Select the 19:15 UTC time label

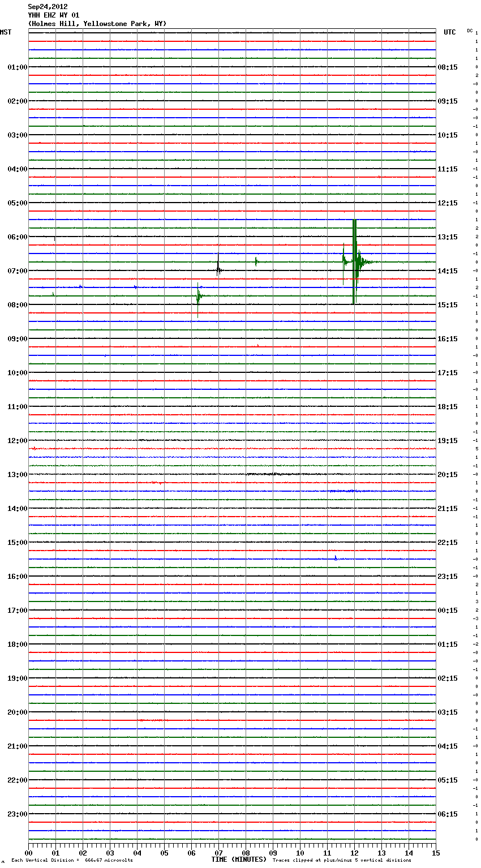448,441
